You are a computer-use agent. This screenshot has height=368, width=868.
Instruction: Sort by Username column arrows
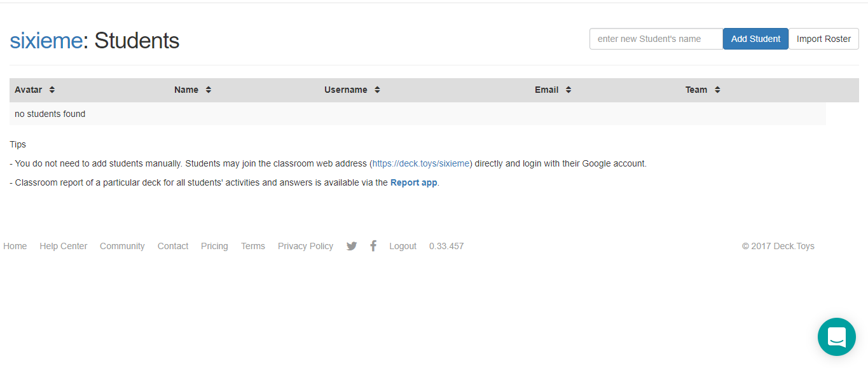(377, 90)
